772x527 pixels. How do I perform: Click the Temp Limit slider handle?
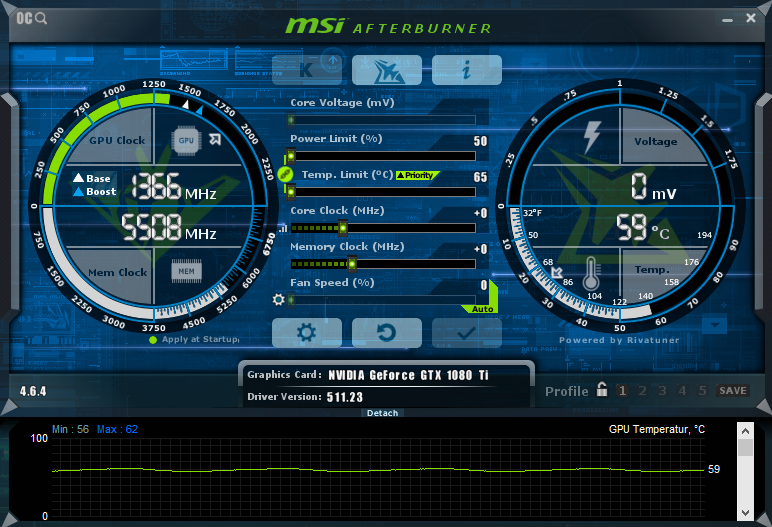pos(291,192)
